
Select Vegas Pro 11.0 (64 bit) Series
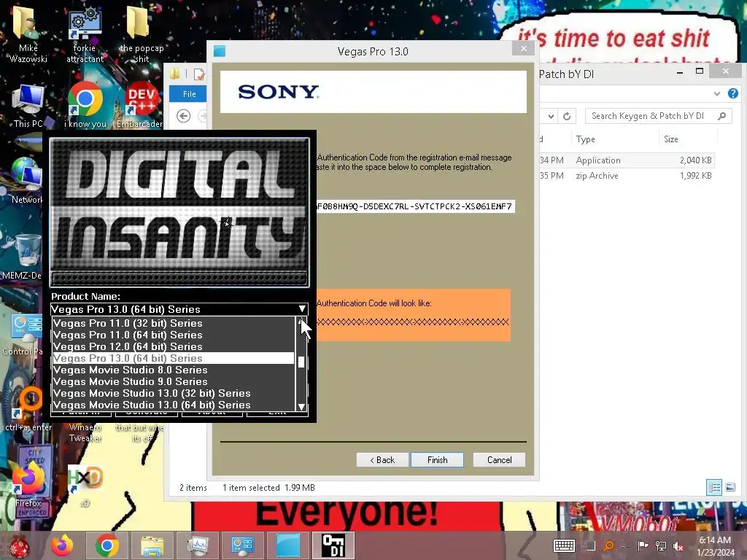click(x=174, y=335)
